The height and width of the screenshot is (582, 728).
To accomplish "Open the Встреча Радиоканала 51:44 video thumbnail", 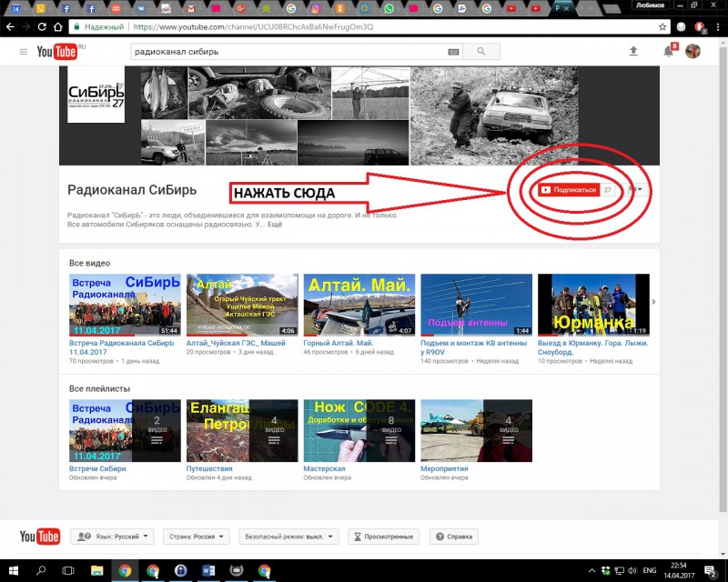I will 125,305.
